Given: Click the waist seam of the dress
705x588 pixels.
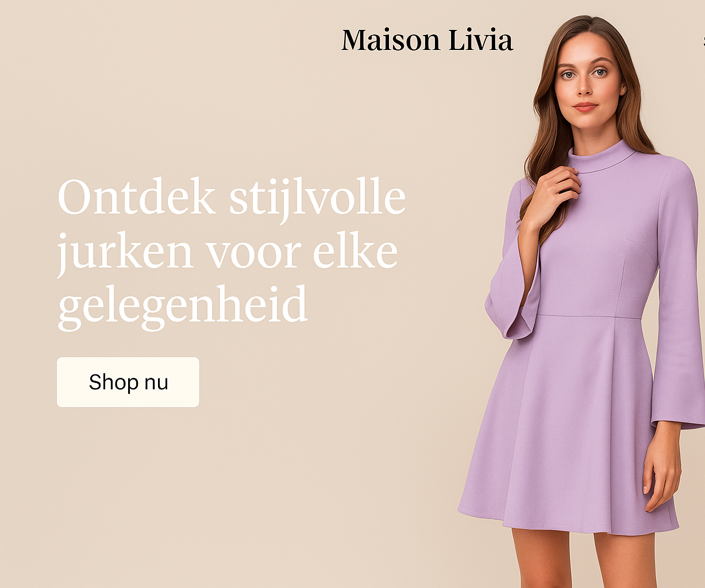Looking at the screenshot, I should point(589,316).
